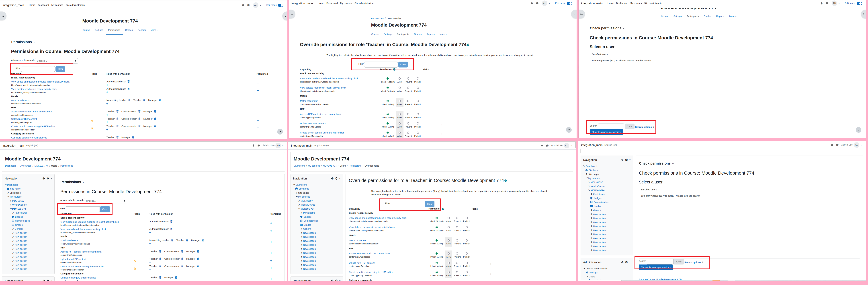Open course index drawer on Boost Check permissions page
This screenshot has height=285, width=868.
click(x=582, y=14)
